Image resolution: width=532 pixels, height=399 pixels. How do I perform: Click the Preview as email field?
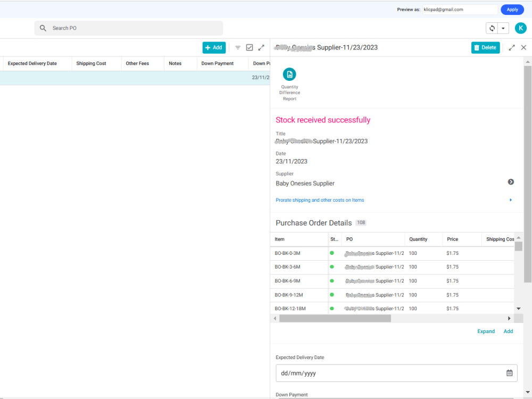460,10
